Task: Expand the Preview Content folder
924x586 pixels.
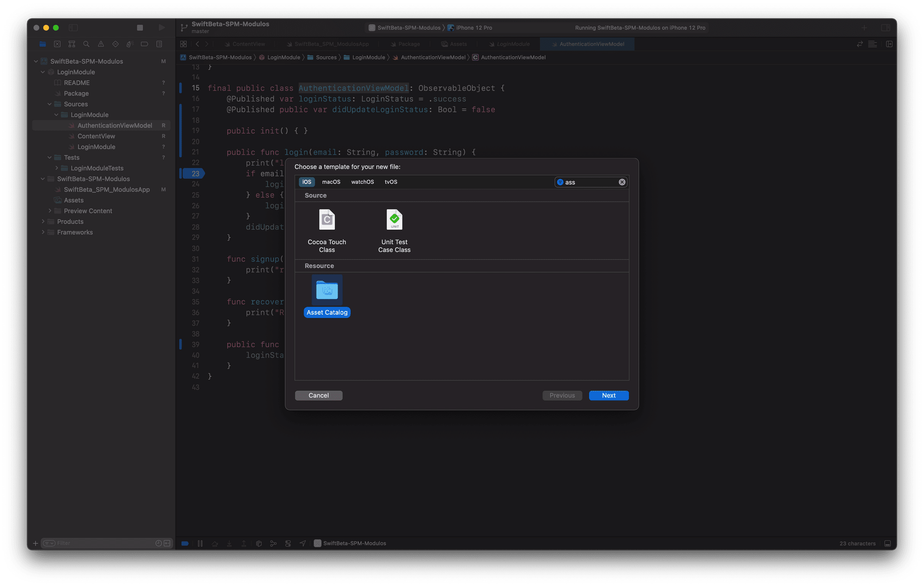Action: tap(50, 211)
